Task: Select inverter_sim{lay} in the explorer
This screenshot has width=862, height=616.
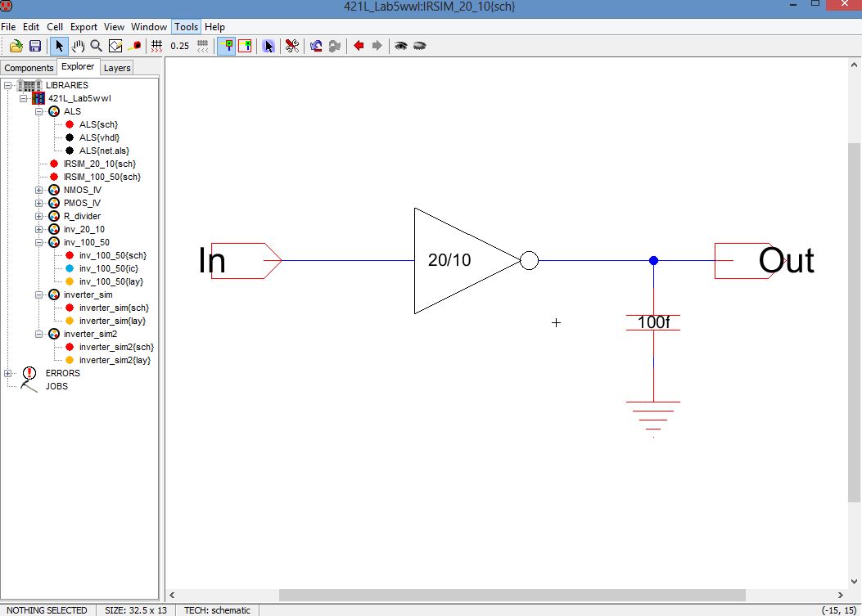Action: click(x=112, y=321)
